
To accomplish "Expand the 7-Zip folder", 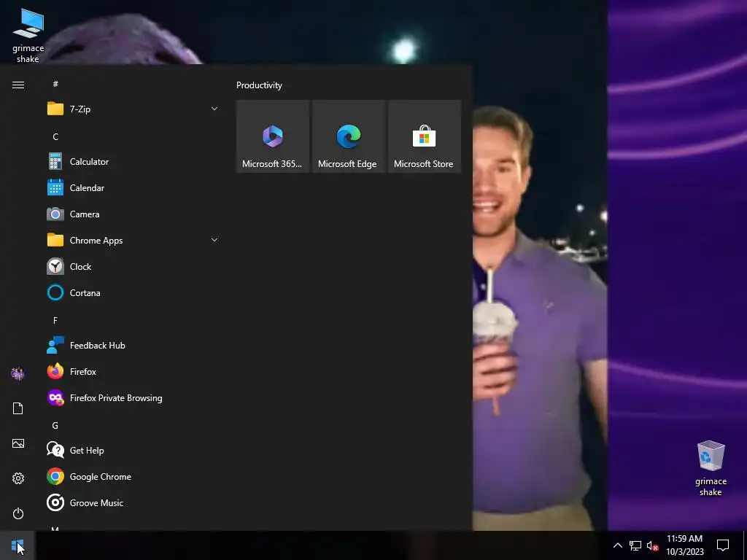I will point(133,109).
